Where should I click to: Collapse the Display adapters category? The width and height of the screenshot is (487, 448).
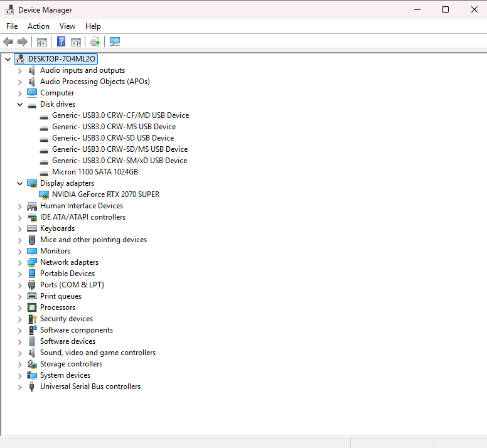pos(19,184)
